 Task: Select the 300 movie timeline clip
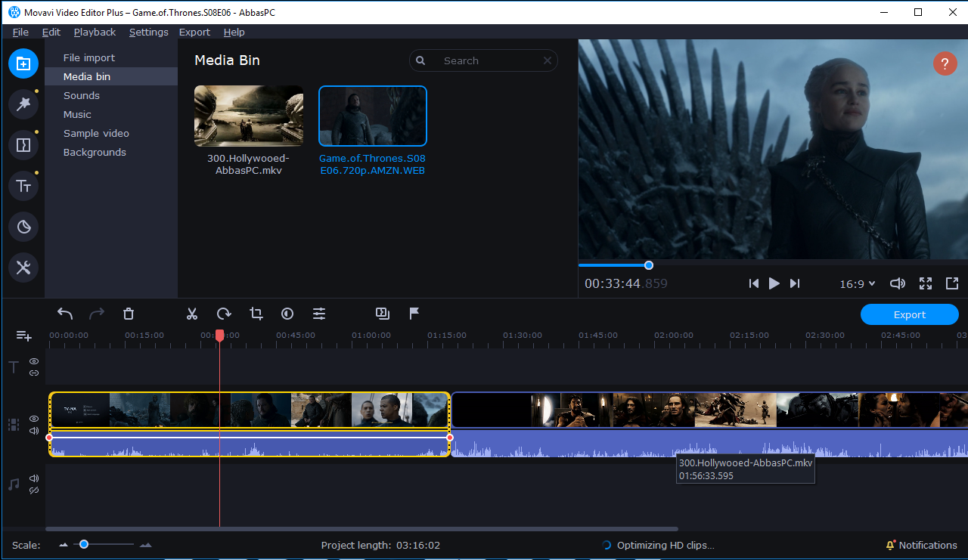[x=709, y=424]
